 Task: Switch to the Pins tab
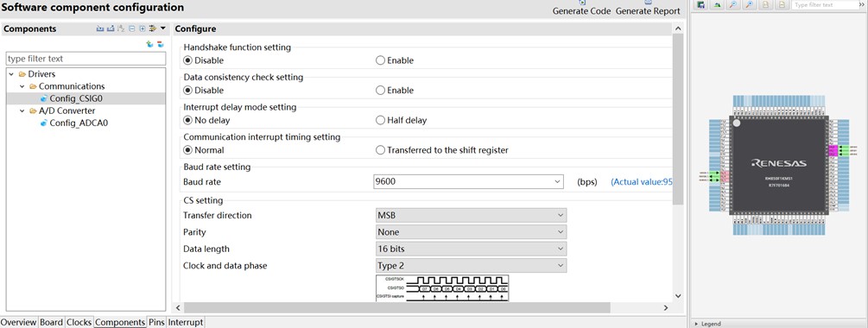156,322
